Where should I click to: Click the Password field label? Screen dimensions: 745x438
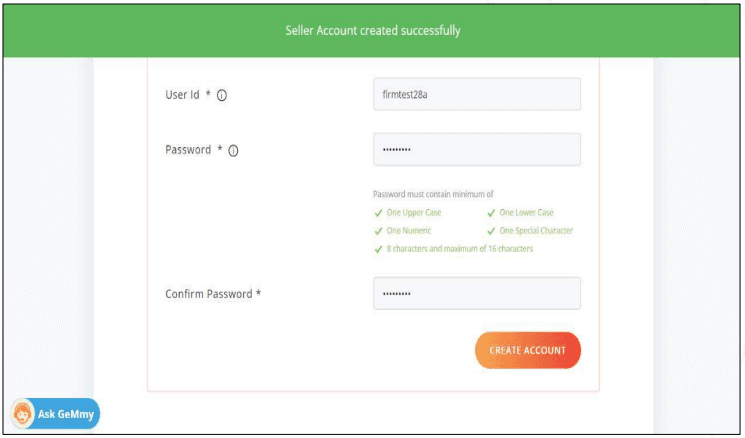188,150
